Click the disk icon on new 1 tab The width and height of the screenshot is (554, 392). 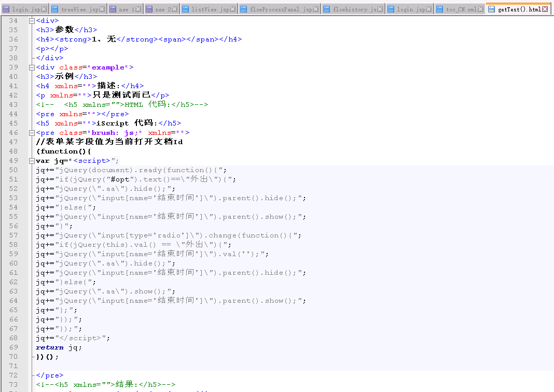pyautogui.click(x=113, y=9)
